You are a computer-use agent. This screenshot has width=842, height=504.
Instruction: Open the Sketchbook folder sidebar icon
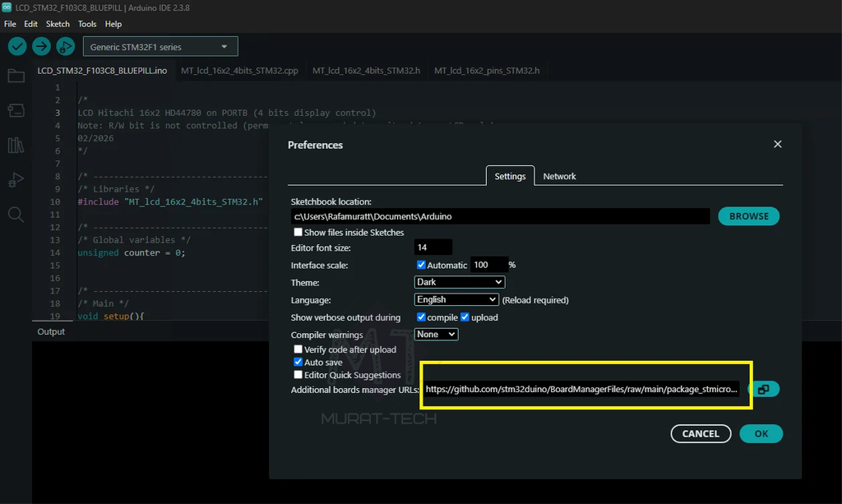16,76
